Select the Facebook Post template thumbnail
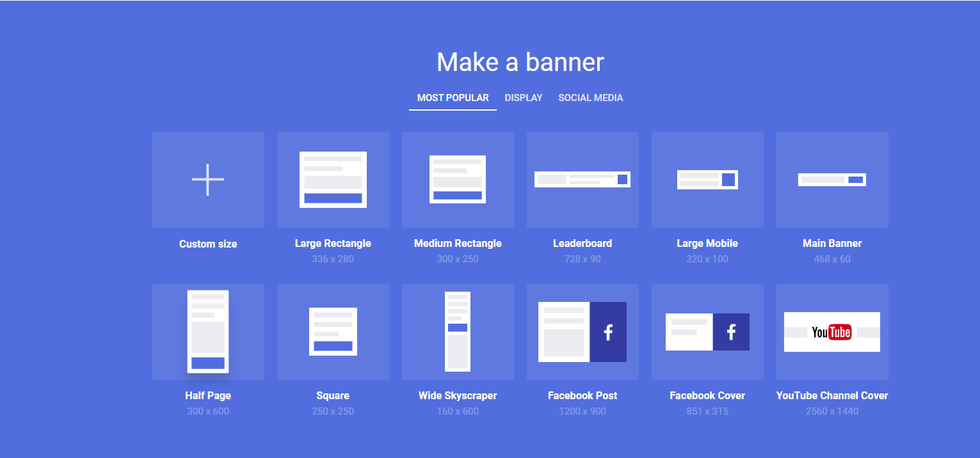This screenshot has height=458, width=980. tap(582, 331)
